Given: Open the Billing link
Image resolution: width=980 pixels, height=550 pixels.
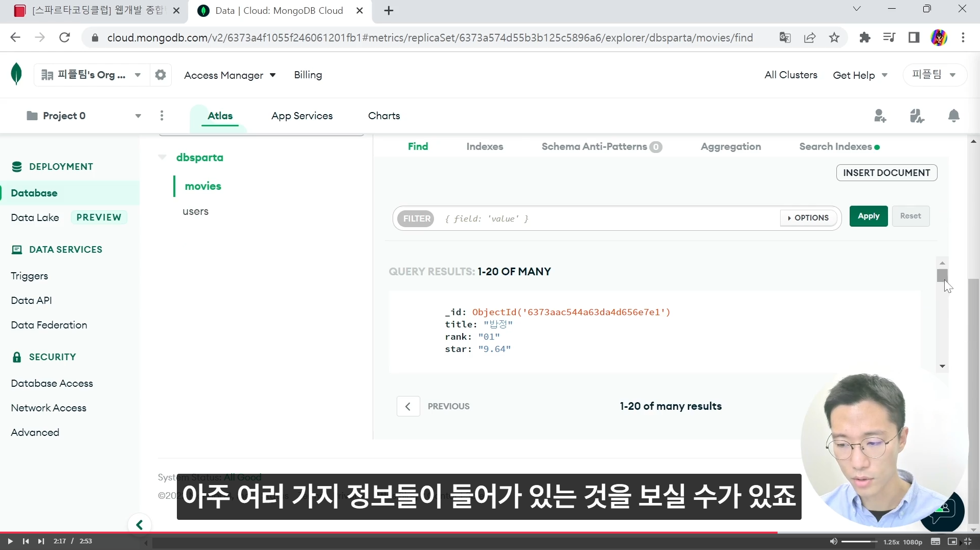Looking at the screenshot, I should (308, 75).
